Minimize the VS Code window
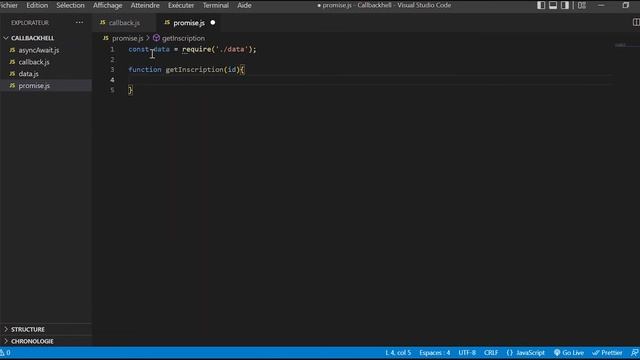The height and width of the screenshot is (360, 640). [601, 5]
